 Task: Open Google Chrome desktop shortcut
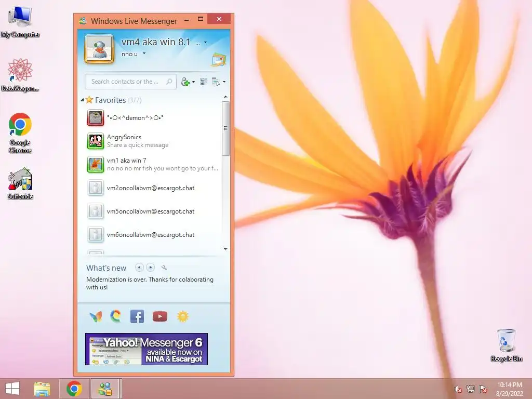click(20, 132)
